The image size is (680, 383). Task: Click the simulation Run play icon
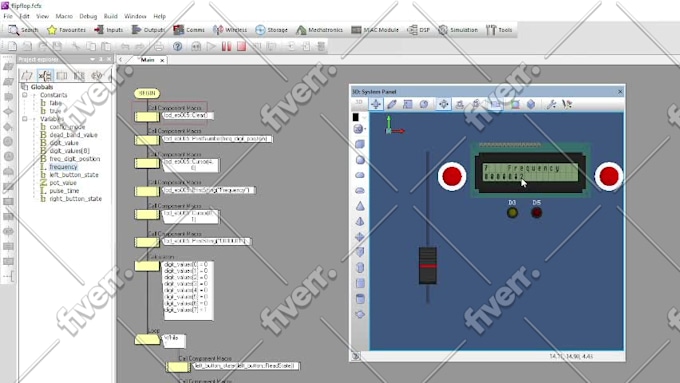211,46
